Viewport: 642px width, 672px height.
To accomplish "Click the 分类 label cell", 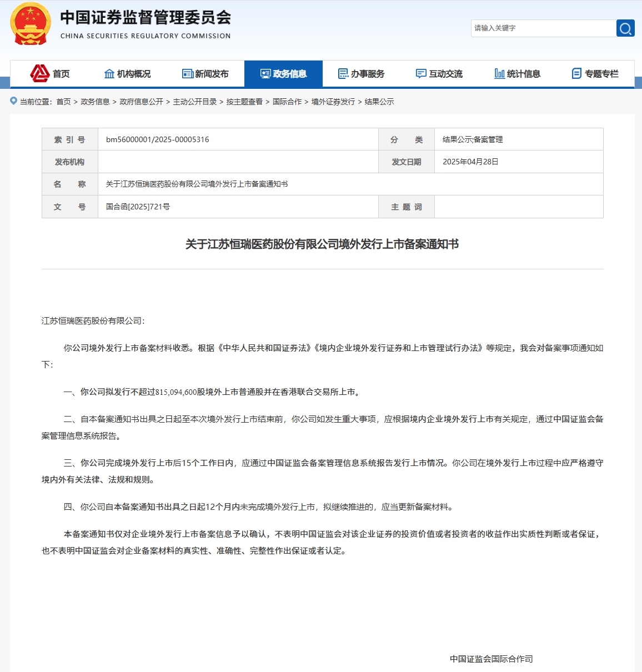I will point(407,139).
